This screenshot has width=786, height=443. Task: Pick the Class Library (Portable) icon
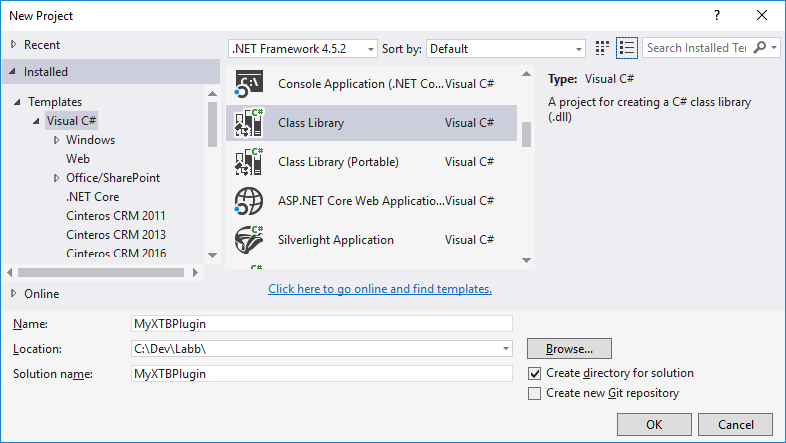(x=249, y=162)
